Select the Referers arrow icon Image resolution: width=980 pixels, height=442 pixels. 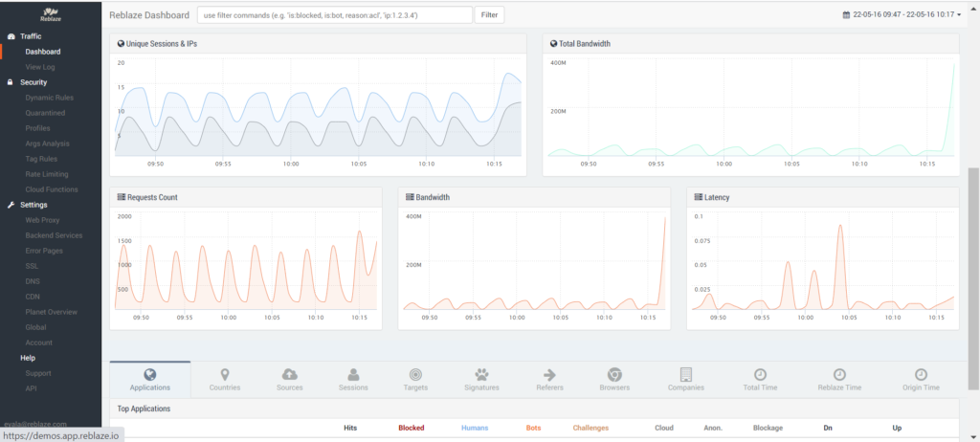(549, 374)
